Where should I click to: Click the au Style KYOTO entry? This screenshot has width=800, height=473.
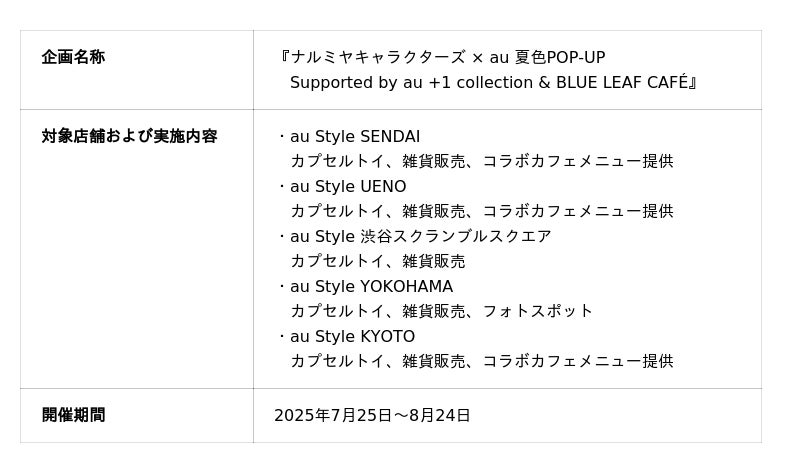(x=352, y=336)
